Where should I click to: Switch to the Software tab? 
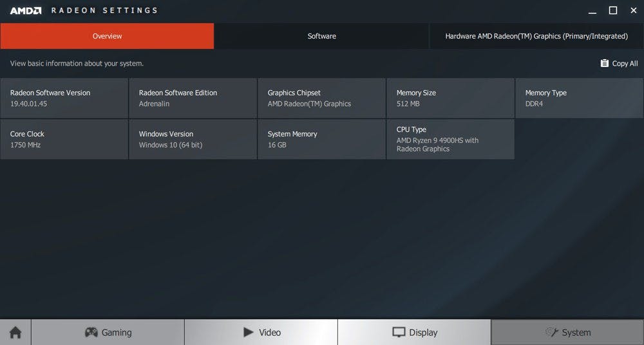click(x=321, y=36)
